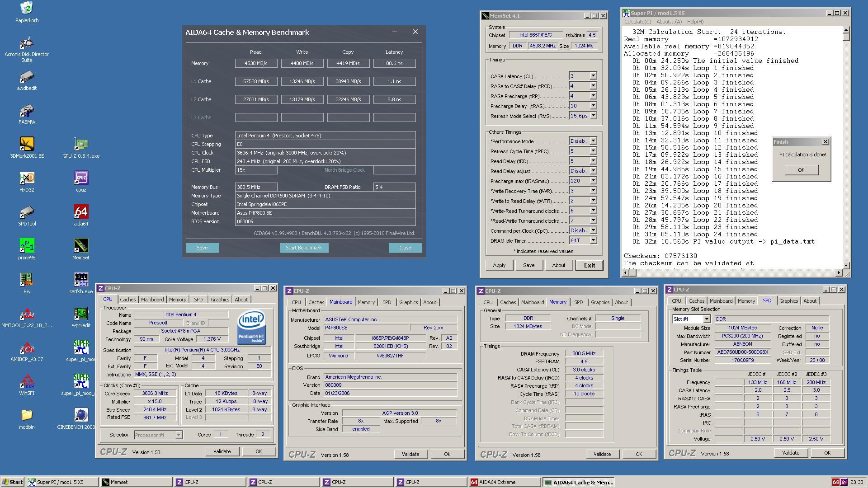Switch to Caches tab in CPU-Z CPU window

pos(127,300)
